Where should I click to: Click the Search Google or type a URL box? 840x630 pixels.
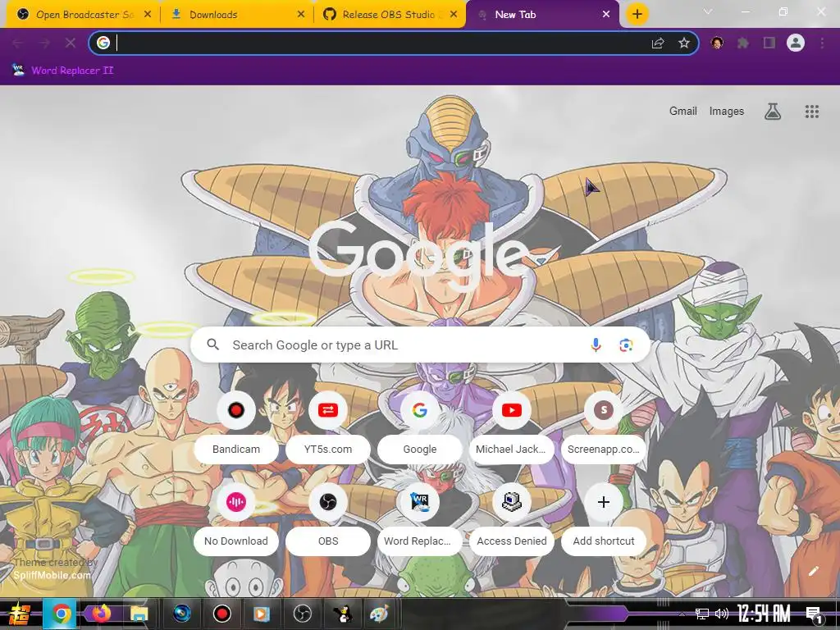(420, 345)
